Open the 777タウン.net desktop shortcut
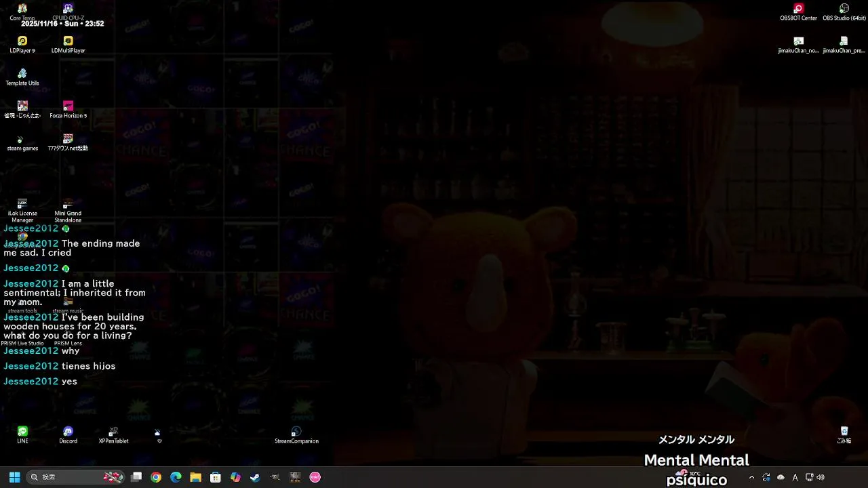868x488 pixels. click(x=68, y=142)
